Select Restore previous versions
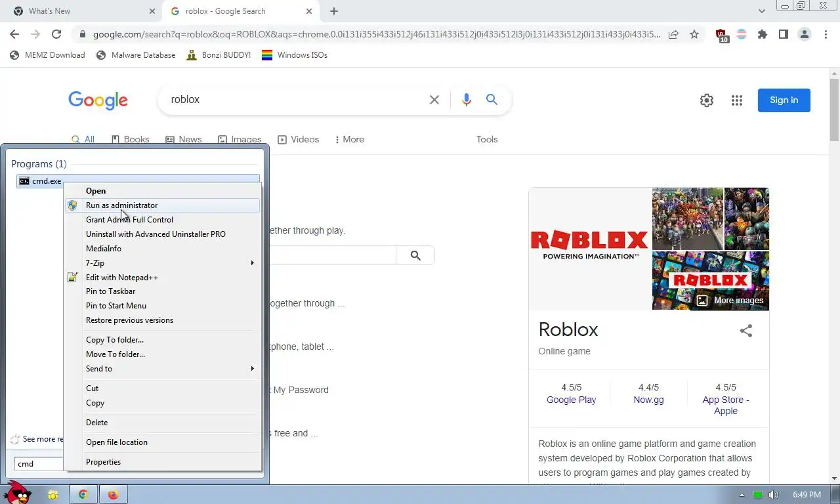 tap(162, 320)
